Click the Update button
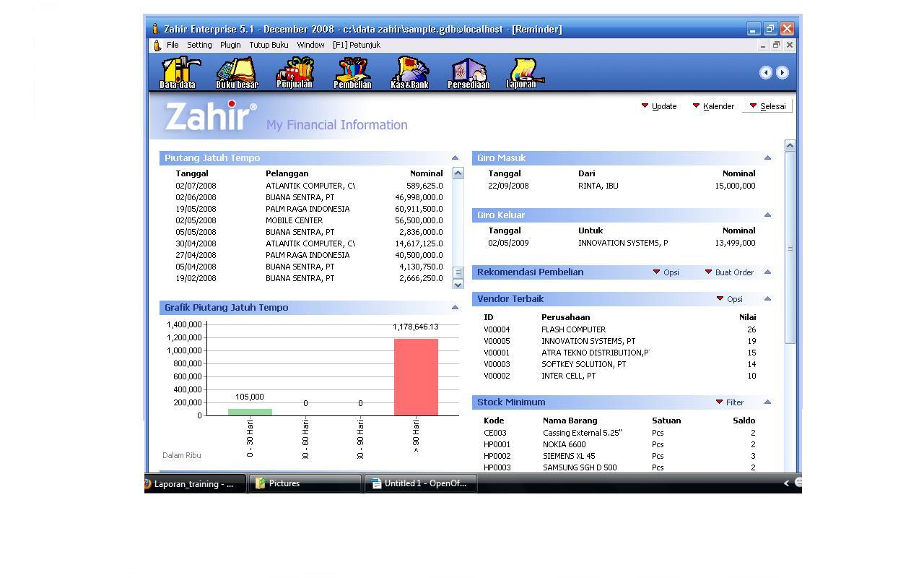924x578 pixels. 659,106
